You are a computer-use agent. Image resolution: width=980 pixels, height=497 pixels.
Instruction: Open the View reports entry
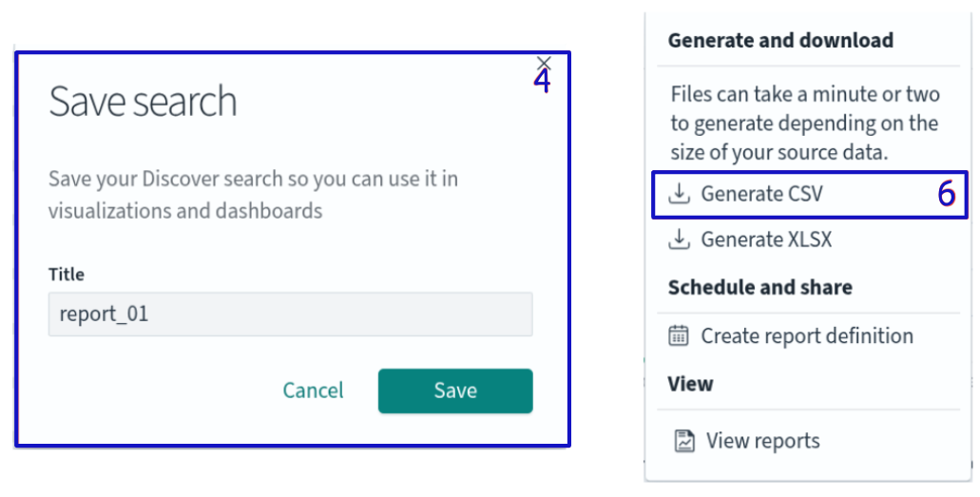[x=762, y=441]
